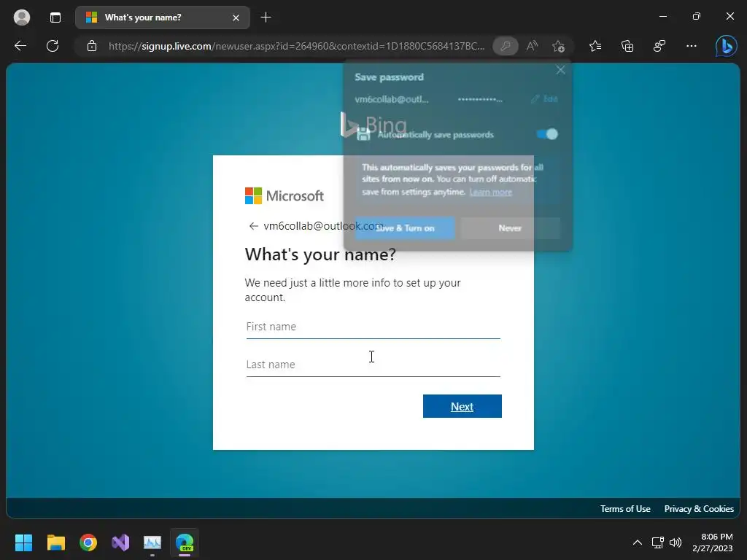This screenshot has width=747, height=560.
Task: Edit the saved password credentials
Action: coord(544,98)
